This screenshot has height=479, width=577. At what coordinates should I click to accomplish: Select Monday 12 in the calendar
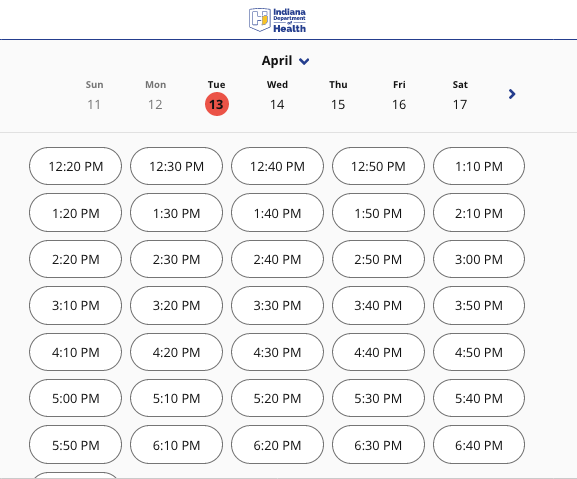pyautogui.click(x=155, y=96)
